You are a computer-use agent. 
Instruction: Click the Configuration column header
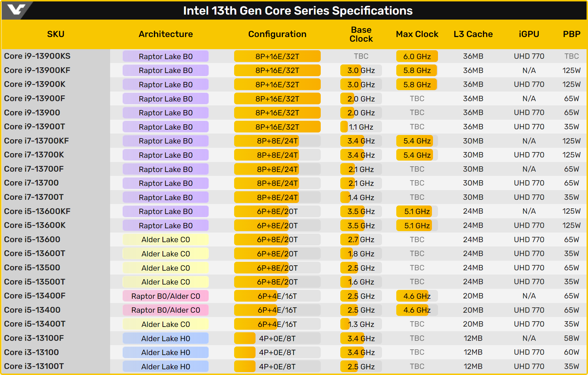point(277,34)
